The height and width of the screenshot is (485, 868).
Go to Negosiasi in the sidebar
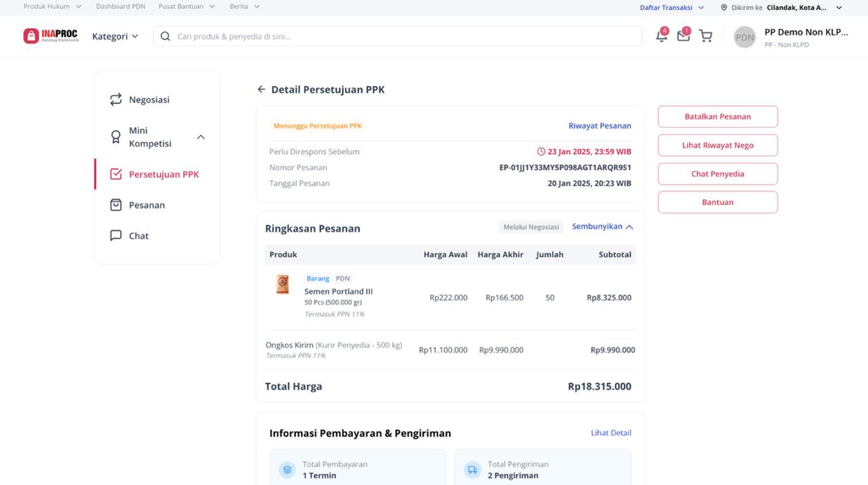[149, 100]
